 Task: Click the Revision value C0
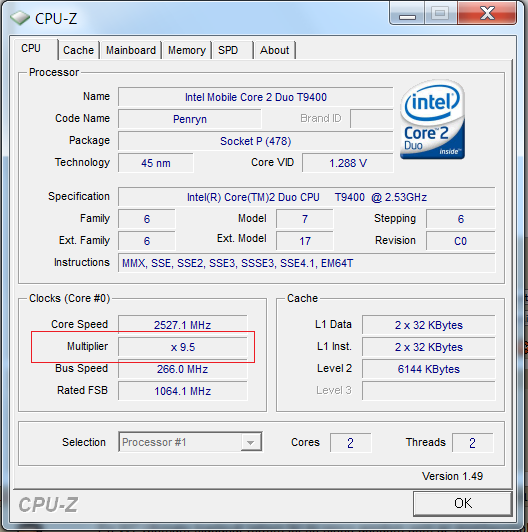(460, 241)
